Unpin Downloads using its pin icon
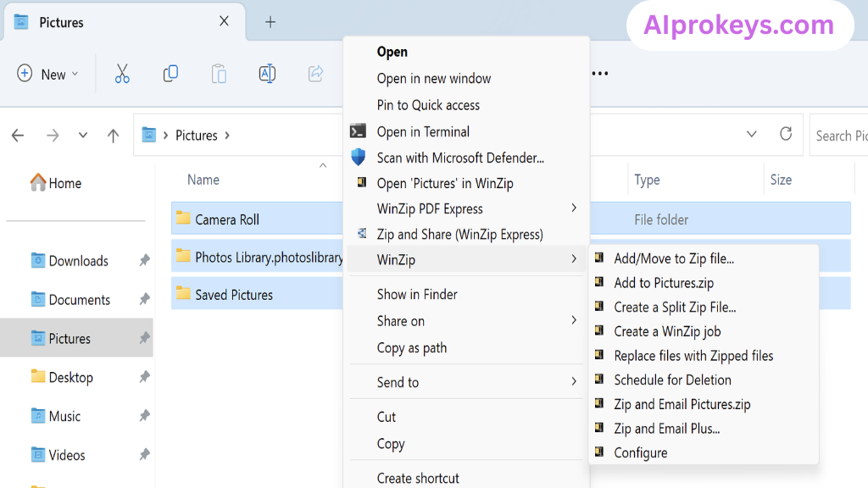The width and height of the screenshot is (868, 488). pos(144,260)
